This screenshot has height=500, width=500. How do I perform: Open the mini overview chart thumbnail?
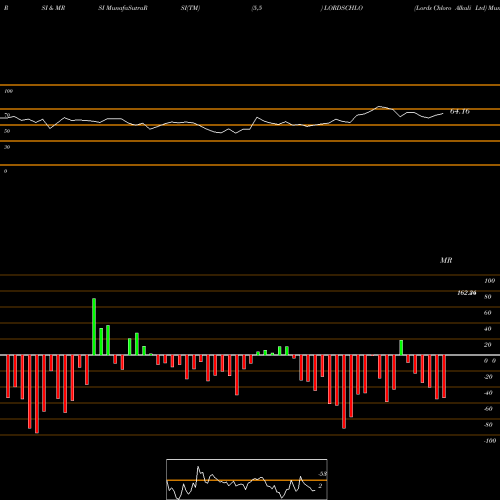[x=247, y=479]
